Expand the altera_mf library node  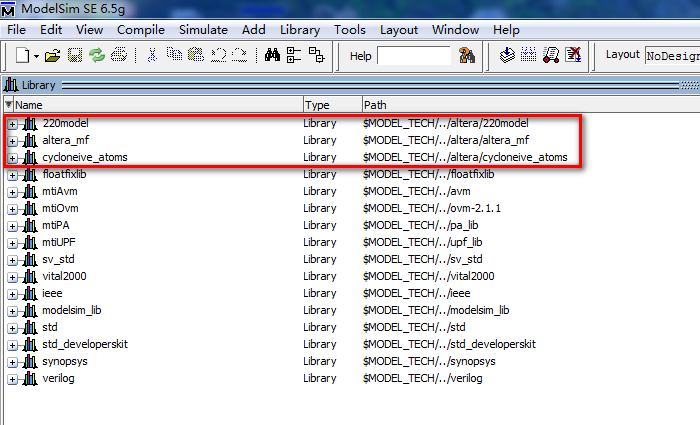pos(12,141)
